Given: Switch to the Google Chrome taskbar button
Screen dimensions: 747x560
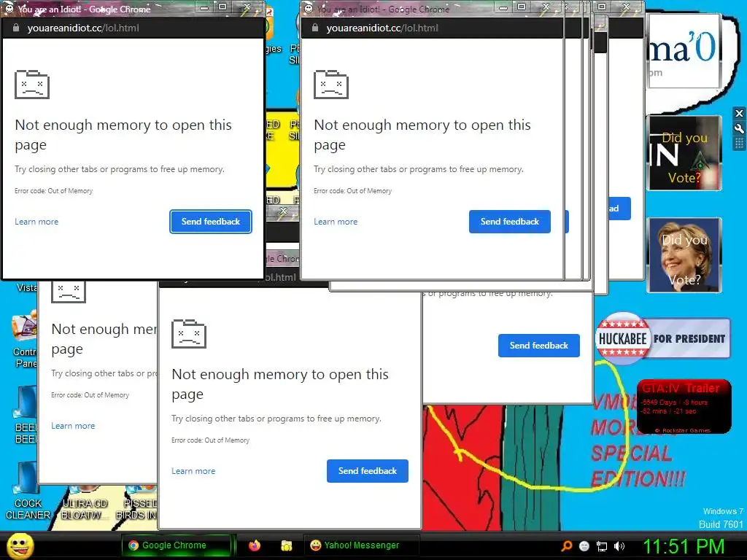Looking at the screenshot, I should (x=177, y=545).
